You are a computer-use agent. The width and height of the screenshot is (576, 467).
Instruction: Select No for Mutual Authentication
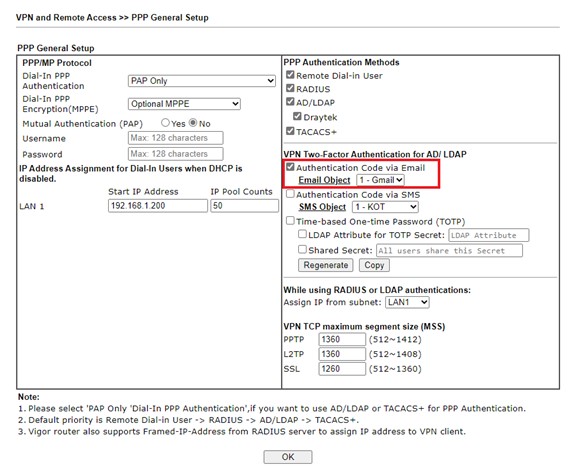point(193,123)
